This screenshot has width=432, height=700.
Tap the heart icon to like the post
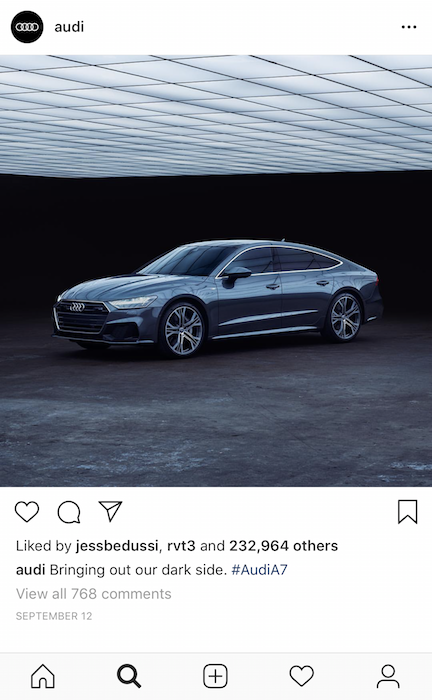[x=27, y=512]
